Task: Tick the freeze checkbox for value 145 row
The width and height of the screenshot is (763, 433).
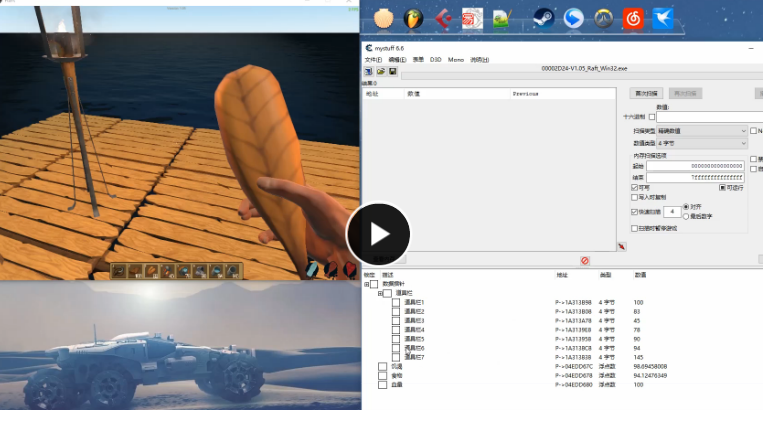Action: click(x=396, y=357)
